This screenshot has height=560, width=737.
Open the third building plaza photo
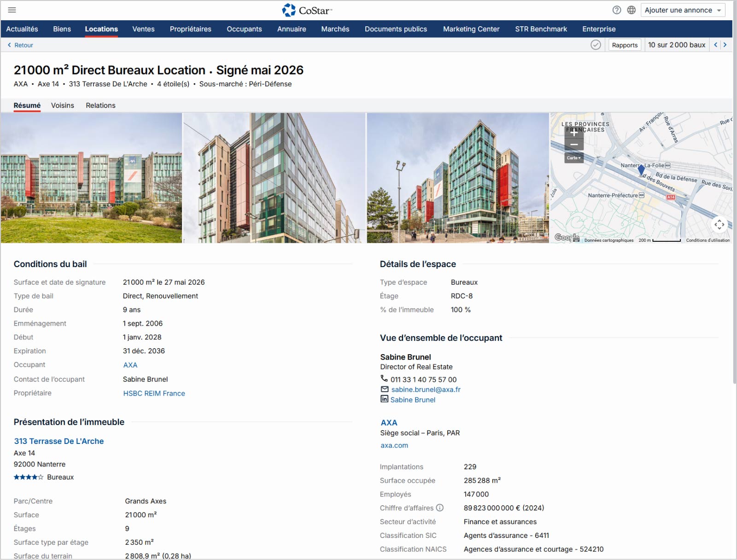[458, 178]
